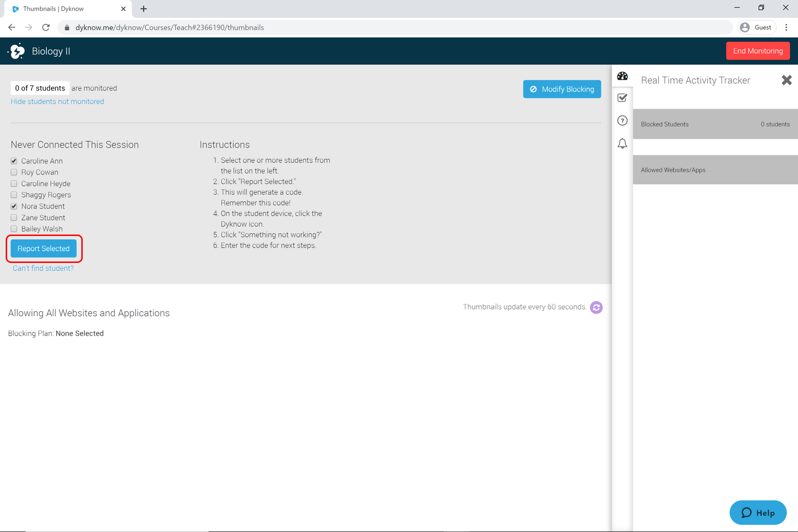Click the Modify Blocking button
The width and height of the screenshot is (798, 532).
click(x=562, y=89)
